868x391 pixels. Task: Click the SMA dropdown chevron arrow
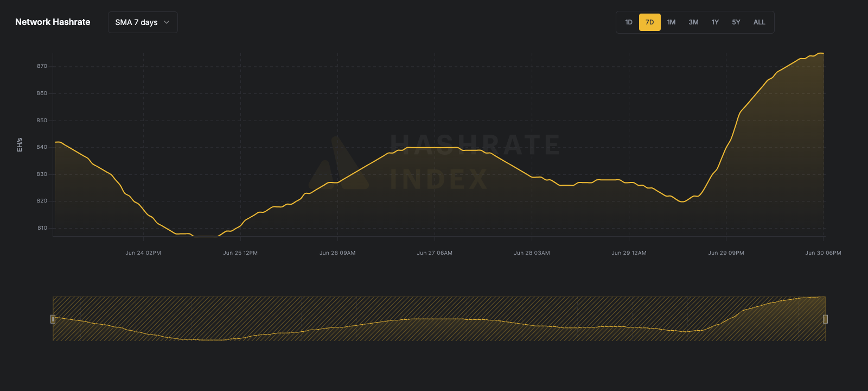pos(167,22)
